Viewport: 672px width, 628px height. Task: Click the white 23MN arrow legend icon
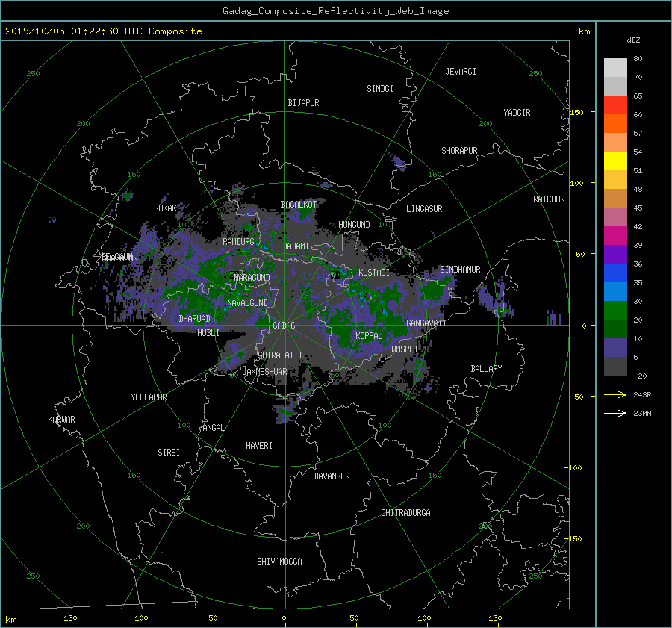615,413
